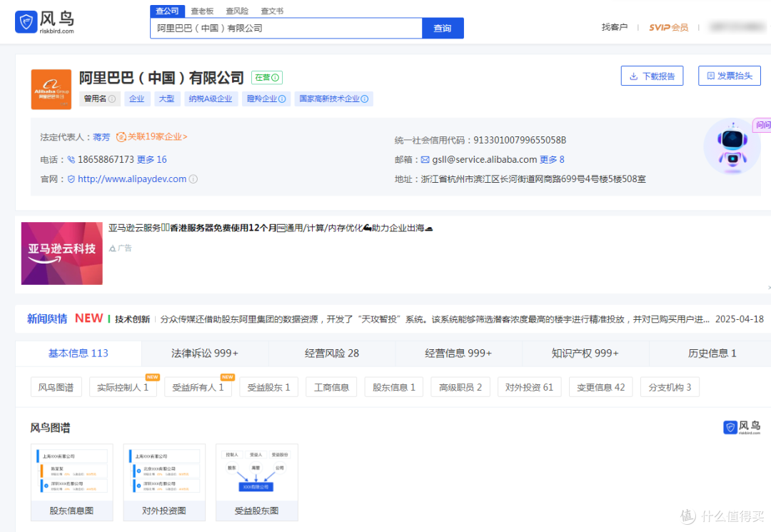The height and width of the screenshot is (532, 771).
Task: Jump to 受益股东 1 sub-section
Action: [x=268, y=387]
